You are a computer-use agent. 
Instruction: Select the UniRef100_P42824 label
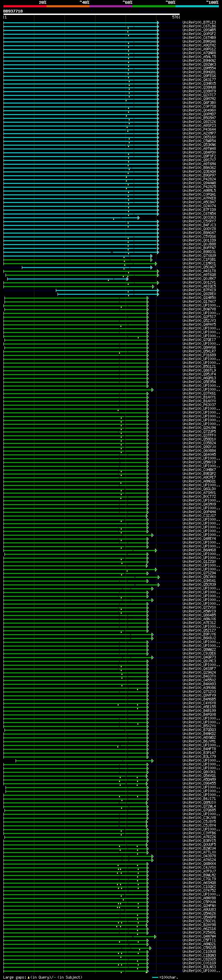coord(199,179)
